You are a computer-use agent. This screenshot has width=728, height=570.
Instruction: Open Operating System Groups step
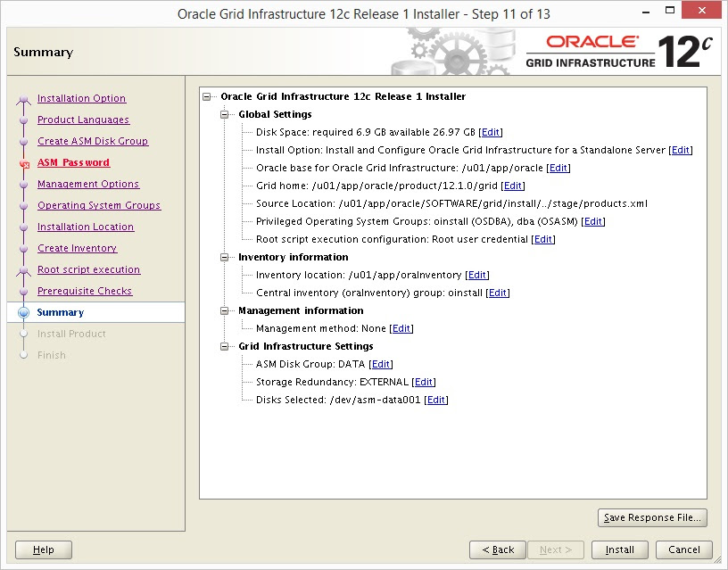tap(99, 205)
